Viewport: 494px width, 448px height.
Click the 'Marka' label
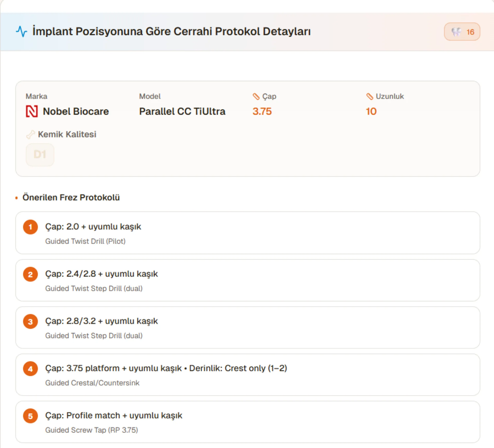[37, 96]
